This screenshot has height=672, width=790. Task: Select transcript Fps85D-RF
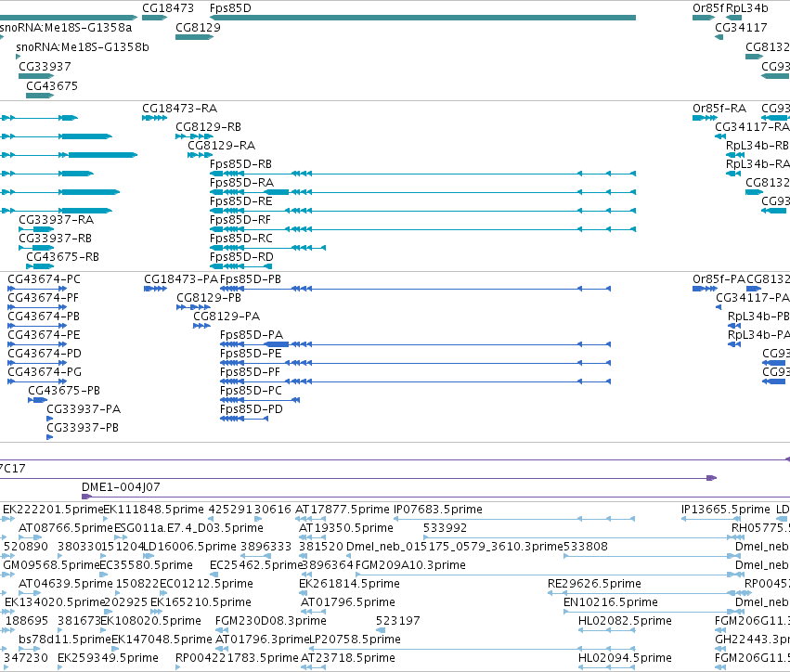click(x=240, y=220)
